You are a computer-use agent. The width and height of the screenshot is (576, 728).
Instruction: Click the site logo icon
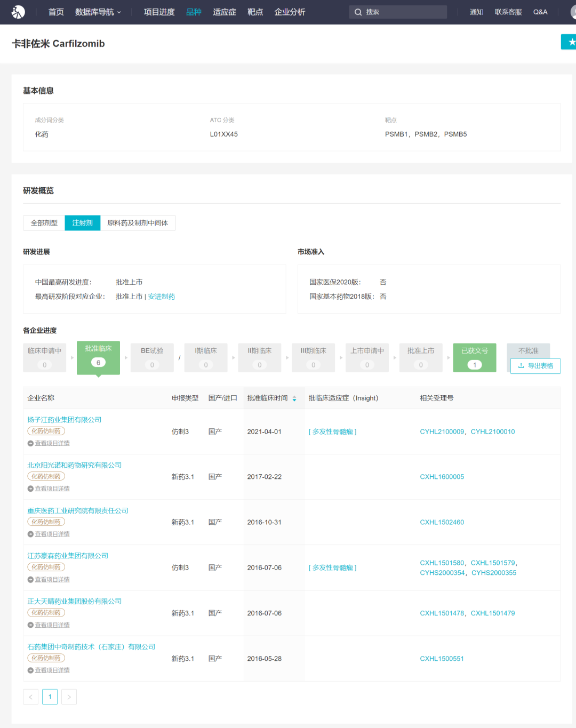pos(18,12)
